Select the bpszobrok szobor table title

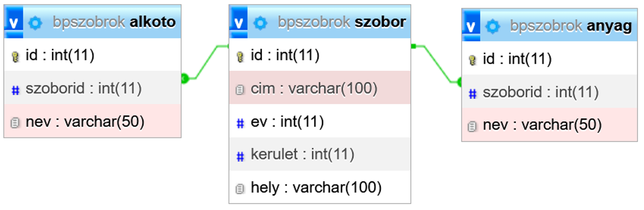pyautogui.click(x=341, y=22)
